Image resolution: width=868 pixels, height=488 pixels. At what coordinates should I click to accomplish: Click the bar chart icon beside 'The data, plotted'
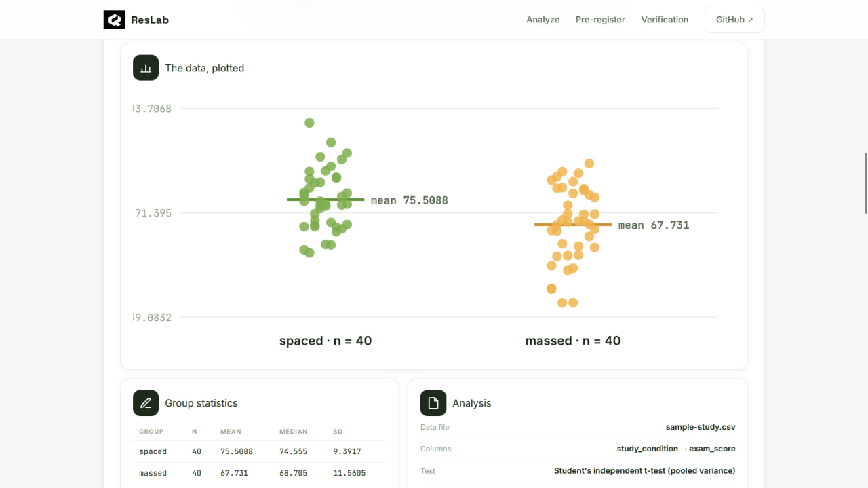[x=146, y=68]
